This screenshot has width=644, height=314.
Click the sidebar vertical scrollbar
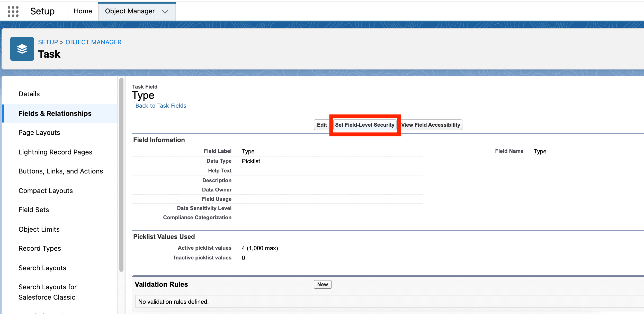[121, 175]
